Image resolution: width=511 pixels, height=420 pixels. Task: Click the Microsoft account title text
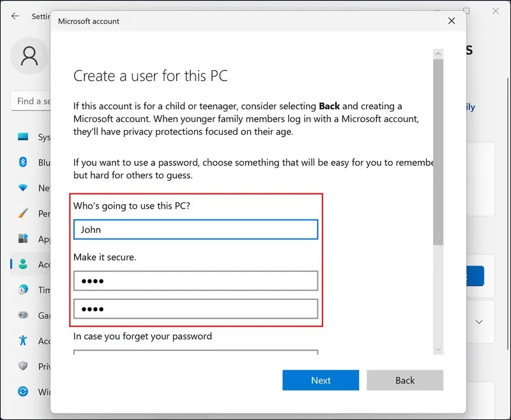coord(89,21)
